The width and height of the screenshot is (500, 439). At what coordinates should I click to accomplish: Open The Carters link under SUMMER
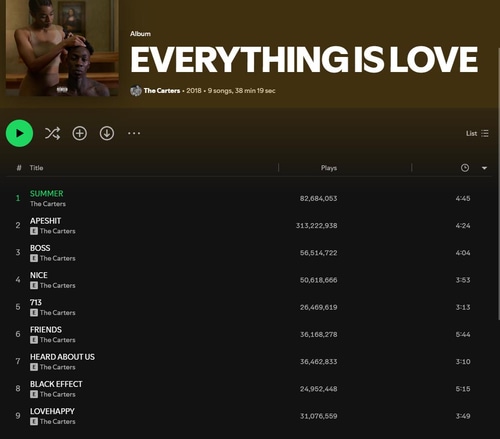point(48,204)
